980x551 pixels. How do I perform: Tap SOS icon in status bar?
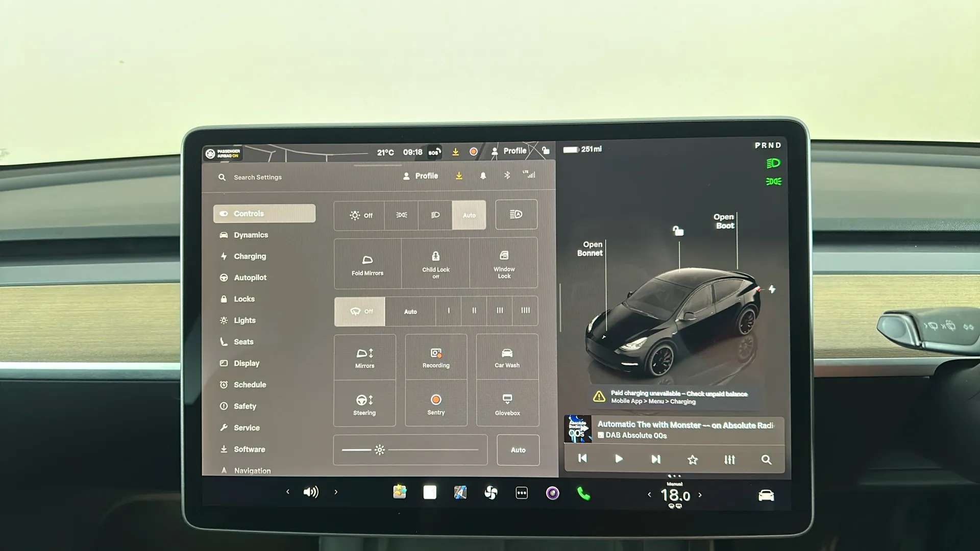(x=434, y=152)
